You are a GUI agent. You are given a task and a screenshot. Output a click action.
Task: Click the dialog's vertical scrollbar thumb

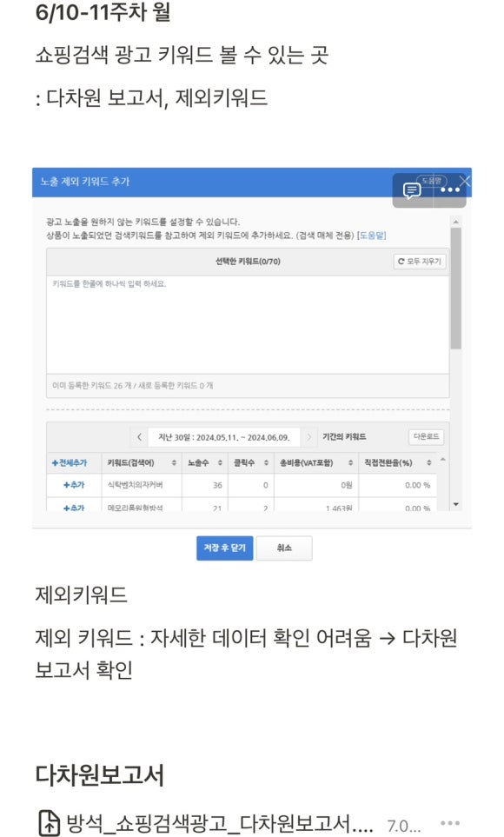pyautogui.click(x=455, y=289)
